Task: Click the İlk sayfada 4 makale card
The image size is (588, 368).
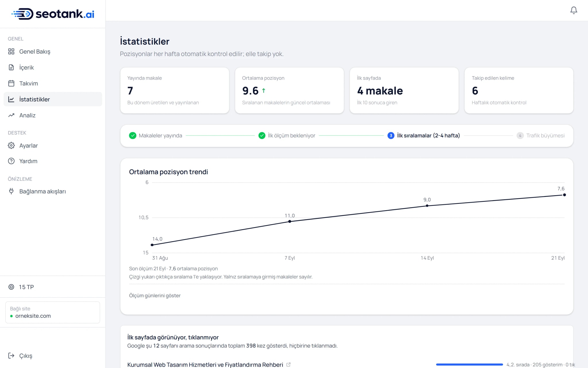Action: coord(404,90)
